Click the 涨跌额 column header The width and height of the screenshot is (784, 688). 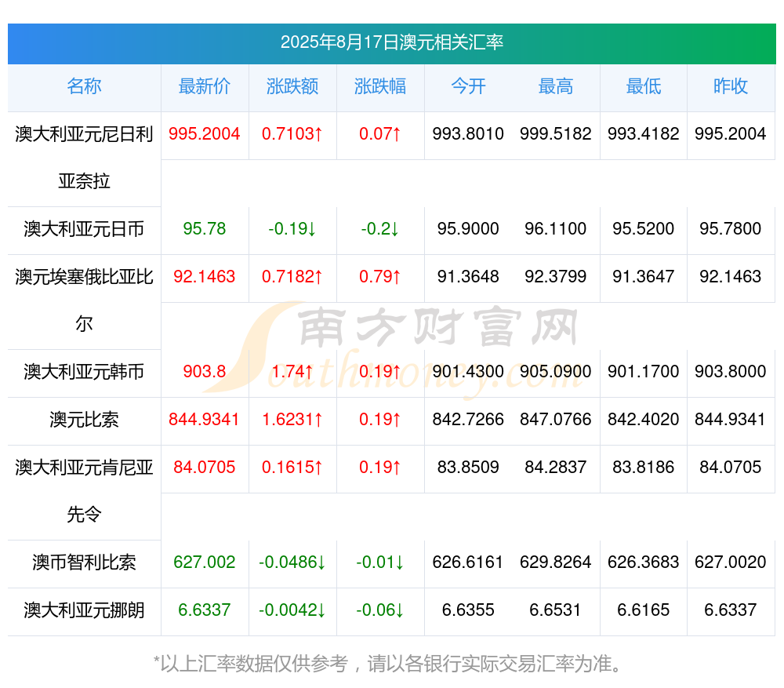coord(292,86)
